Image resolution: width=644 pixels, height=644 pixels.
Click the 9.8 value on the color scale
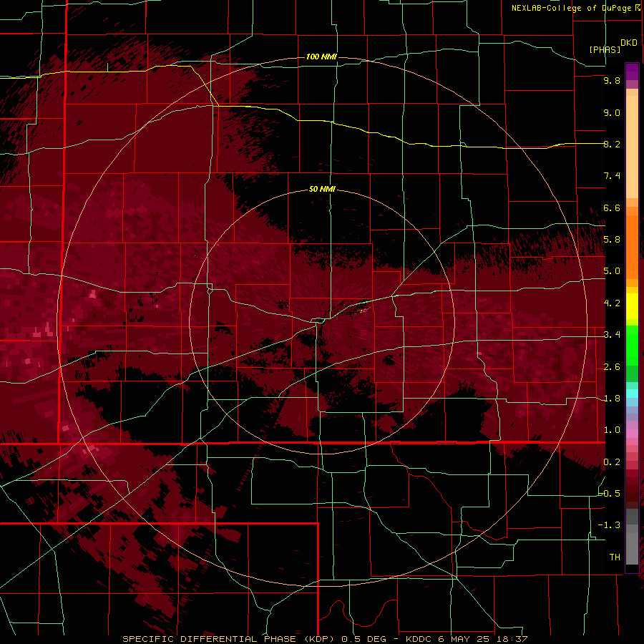(x=612, y=80)
